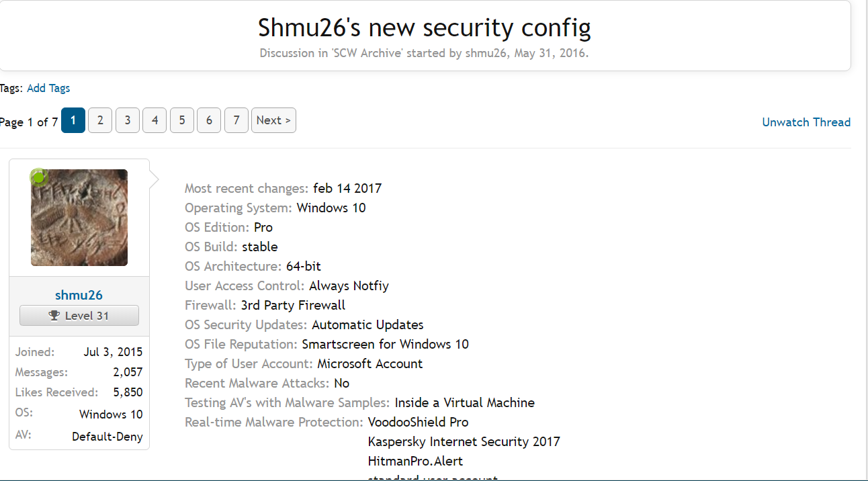Go to page 2 of the thread
Image resolution: width=868 pixels, height=481 pixels.
click(100, 121)
